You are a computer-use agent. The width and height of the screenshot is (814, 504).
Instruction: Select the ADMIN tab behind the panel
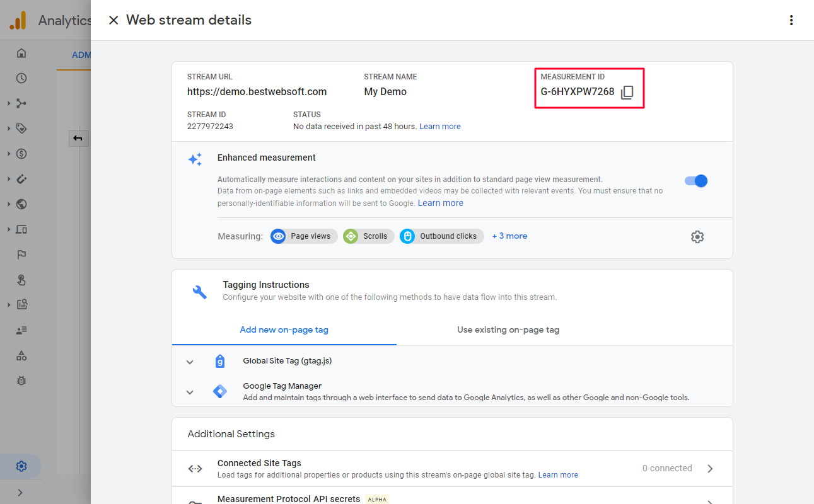[81, 55]
